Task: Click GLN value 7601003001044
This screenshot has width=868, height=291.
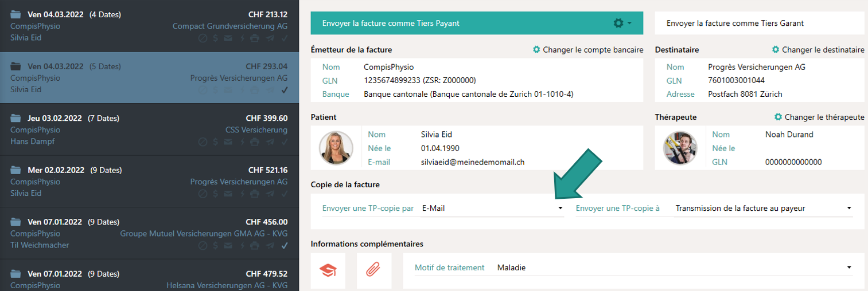Action: coord(736,81)
